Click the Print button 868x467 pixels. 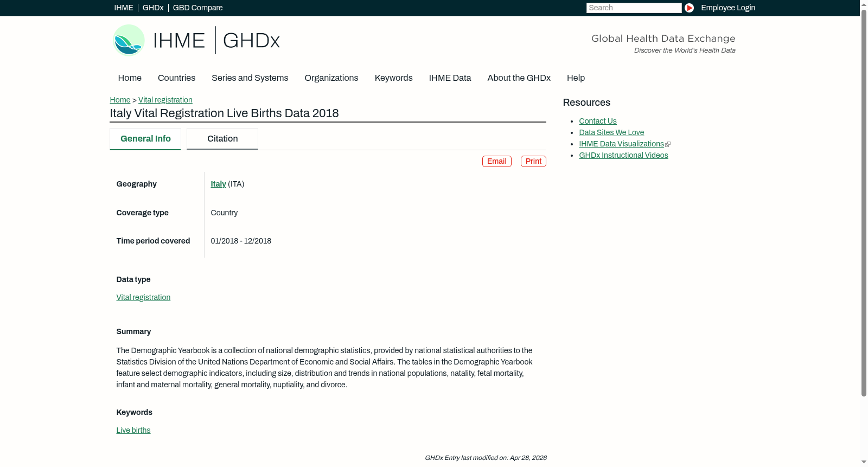coord(533,162)
